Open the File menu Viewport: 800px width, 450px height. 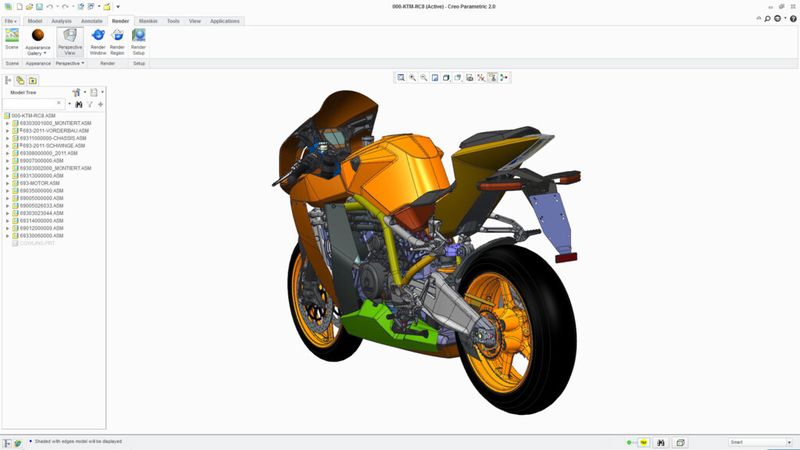pos(11,21)
